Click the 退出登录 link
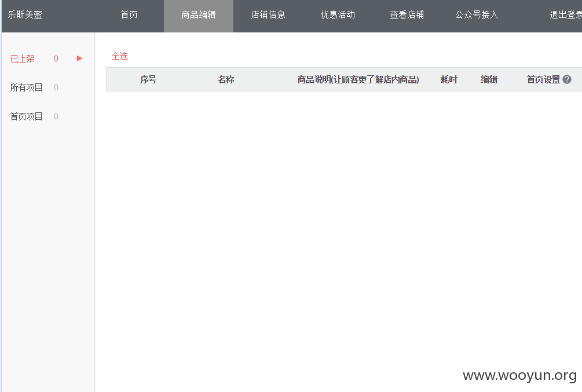Viewport: 582px width, 392px height. (x=566, y=15)
